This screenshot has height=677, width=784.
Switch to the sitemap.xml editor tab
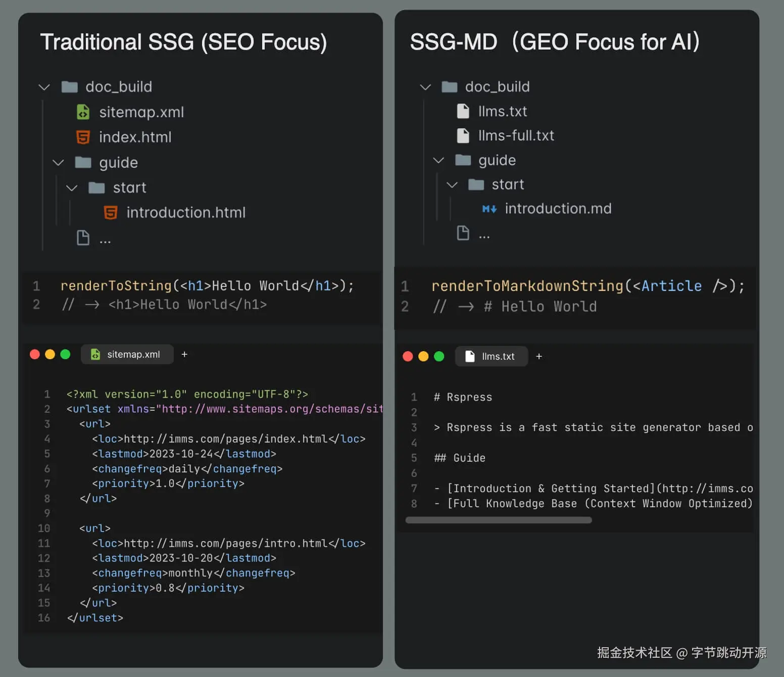click(x=127, y=354)
